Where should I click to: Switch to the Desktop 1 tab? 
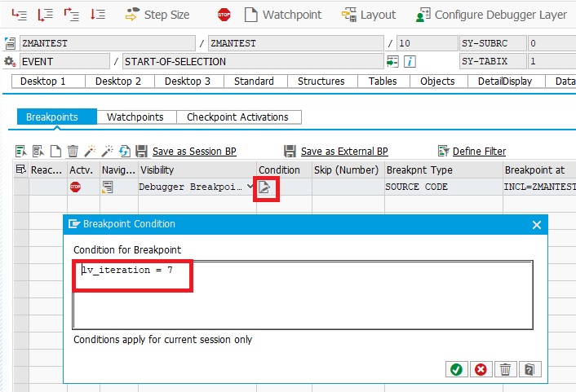(x=43, y=81)
